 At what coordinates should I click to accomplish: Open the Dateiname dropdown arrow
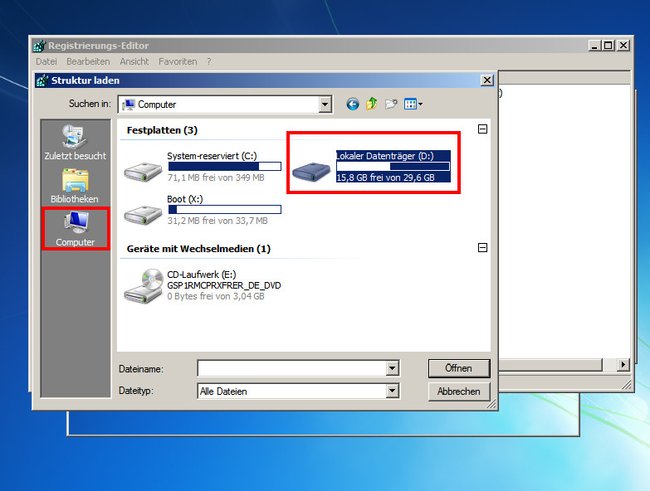(392, 368)
